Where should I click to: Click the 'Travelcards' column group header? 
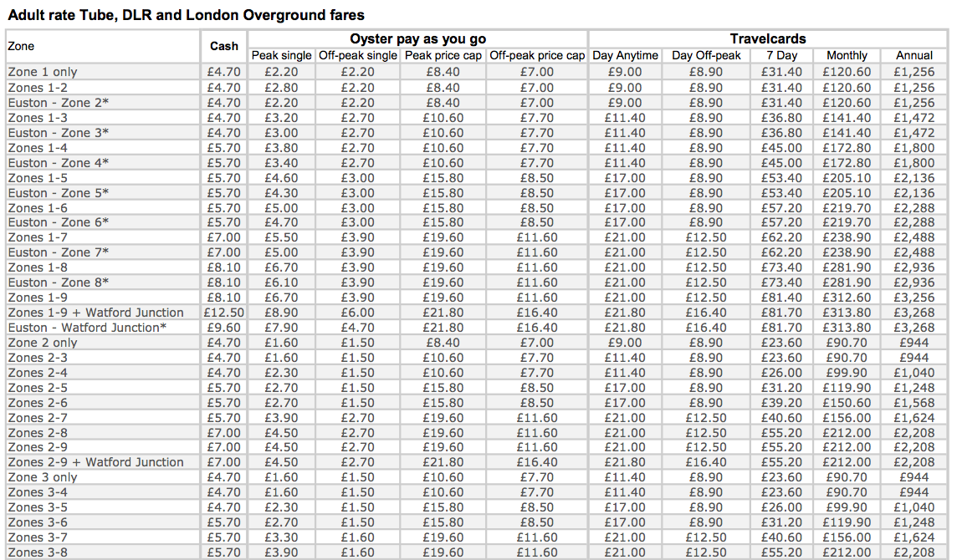pyautogui.click(x=767, y=39)
